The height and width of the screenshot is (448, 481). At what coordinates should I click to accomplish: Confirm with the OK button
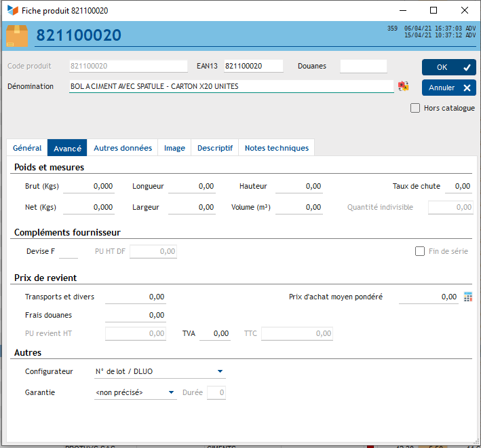448,67
